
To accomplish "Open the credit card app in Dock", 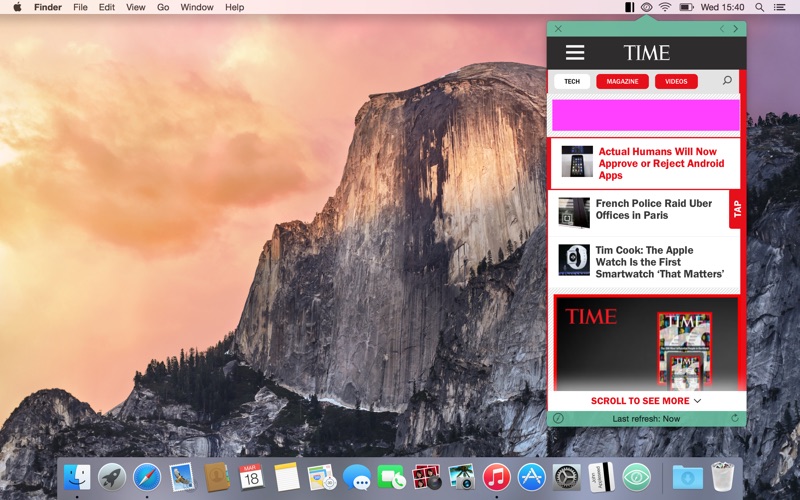I will click(601, 478).
